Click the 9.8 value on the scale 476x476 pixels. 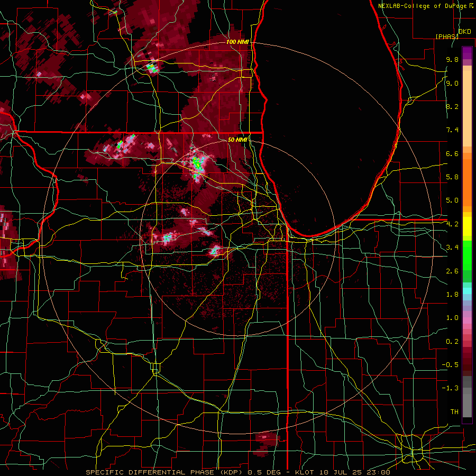click(452, 60)
